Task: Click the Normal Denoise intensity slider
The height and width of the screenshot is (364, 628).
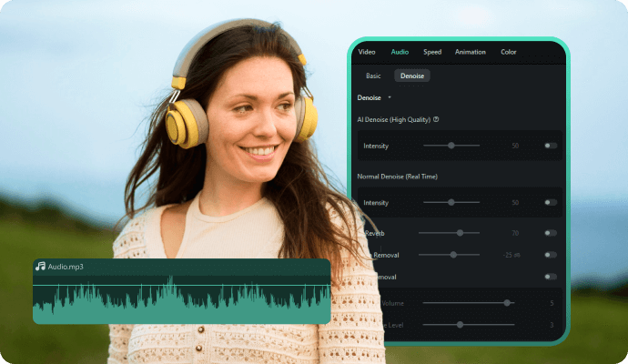Action: pyautogui.click(x=451, y=202)
